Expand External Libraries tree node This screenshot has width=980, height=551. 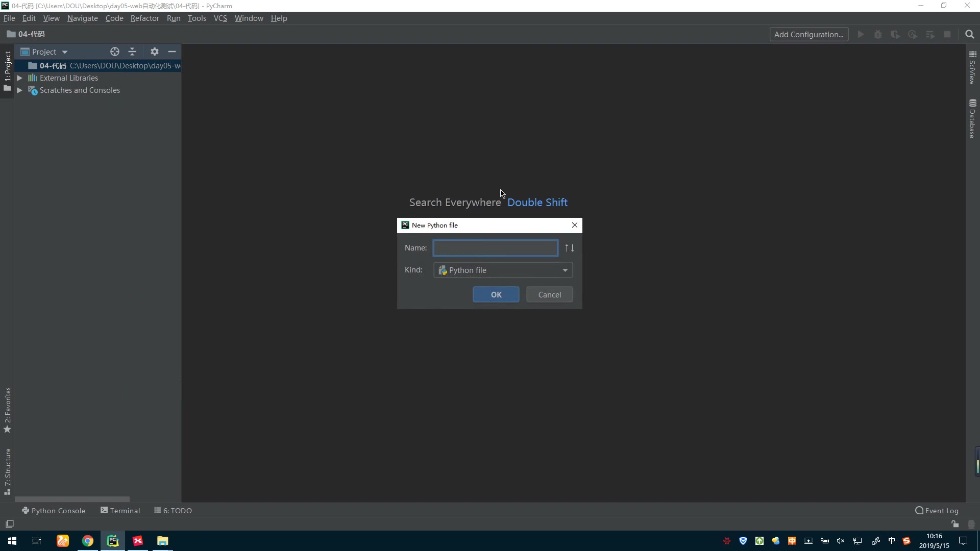(x=19, y=78)
